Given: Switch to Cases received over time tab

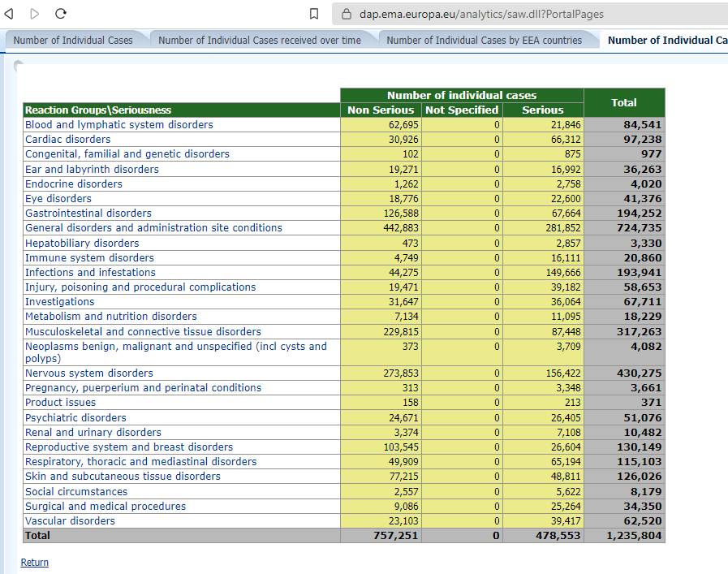Looking at the screenshot, I should [259, 40].
